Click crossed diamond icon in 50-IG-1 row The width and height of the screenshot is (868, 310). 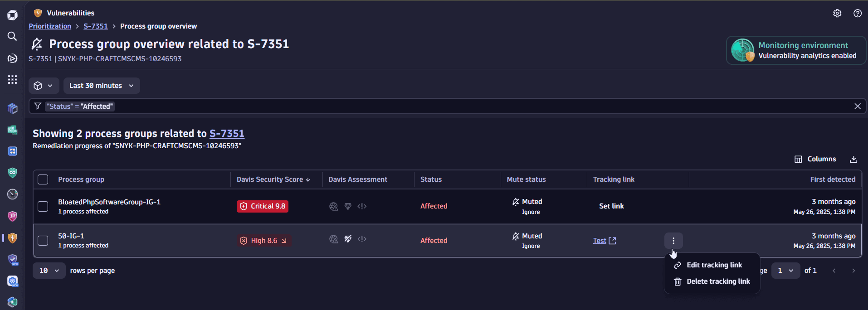[348, 239]
